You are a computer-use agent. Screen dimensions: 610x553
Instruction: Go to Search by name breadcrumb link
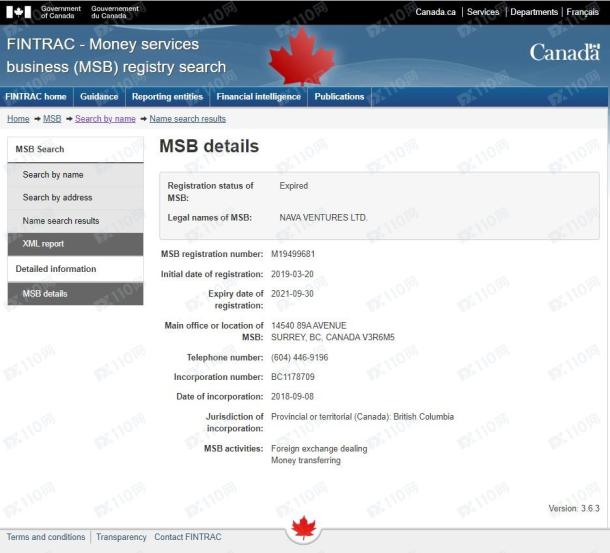tap(105, 119)
